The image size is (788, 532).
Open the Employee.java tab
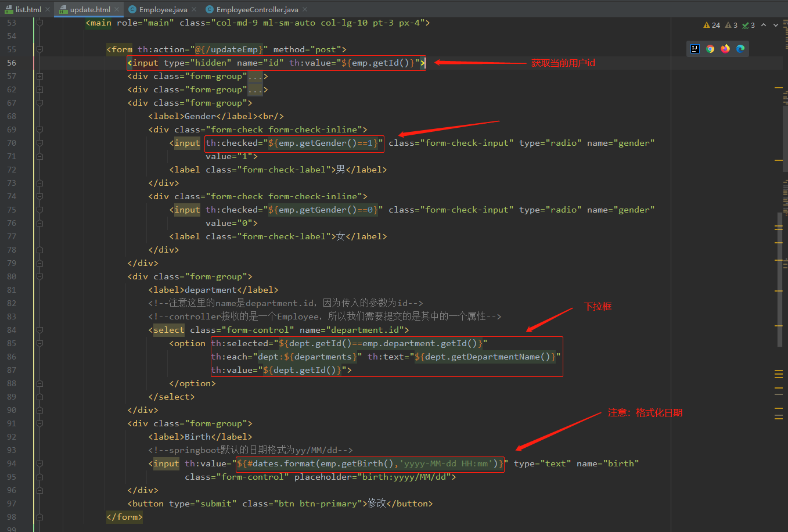pos(163,9)
